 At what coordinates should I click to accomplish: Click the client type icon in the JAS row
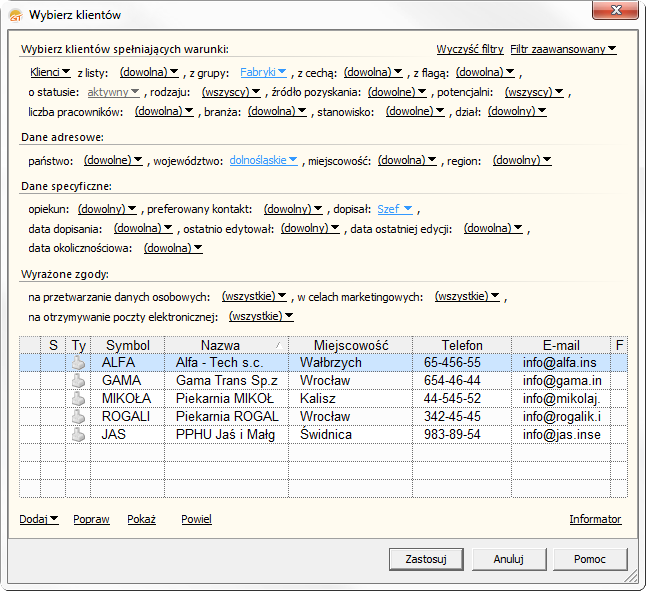pos(78,435)
